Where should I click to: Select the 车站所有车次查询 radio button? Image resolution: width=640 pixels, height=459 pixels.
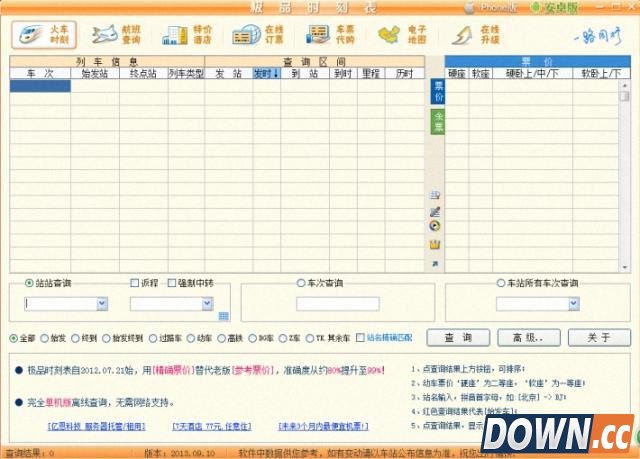pyautogui.click(x=501, y=282)
